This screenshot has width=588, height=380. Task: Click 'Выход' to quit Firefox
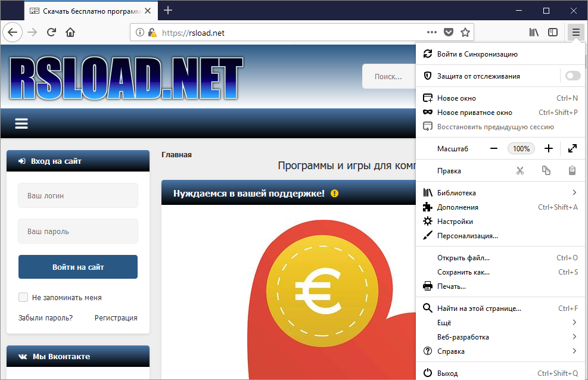[500, 373]
